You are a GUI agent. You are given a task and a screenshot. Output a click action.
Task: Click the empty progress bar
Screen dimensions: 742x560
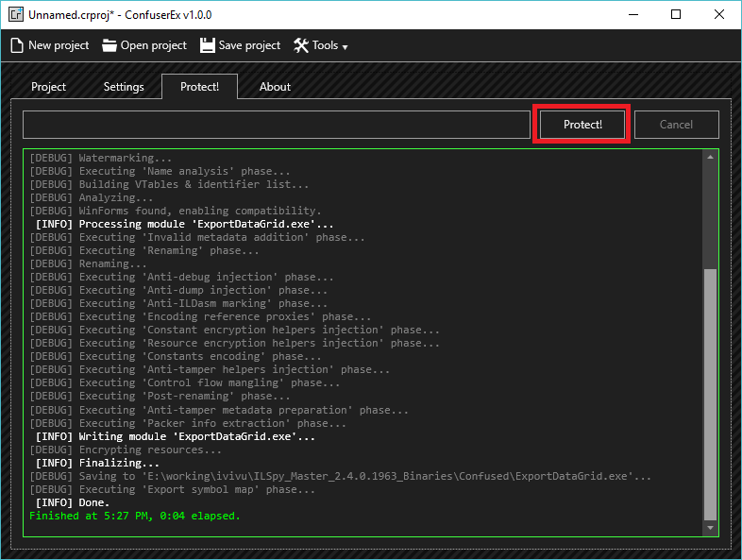click(x=277, y=125)
